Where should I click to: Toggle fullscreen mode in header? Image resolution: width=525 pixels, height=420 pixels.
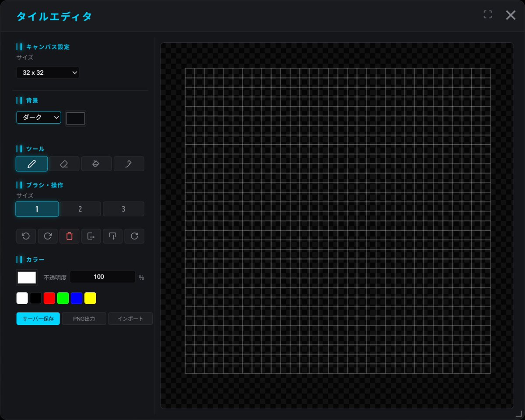point(488,14)
